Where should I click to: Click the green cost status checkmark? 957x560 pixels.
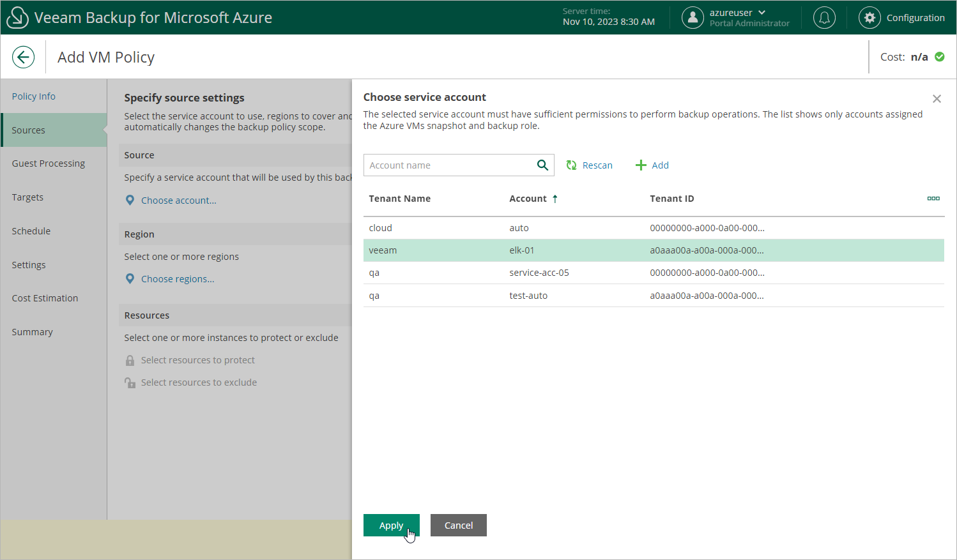point(940,56)
